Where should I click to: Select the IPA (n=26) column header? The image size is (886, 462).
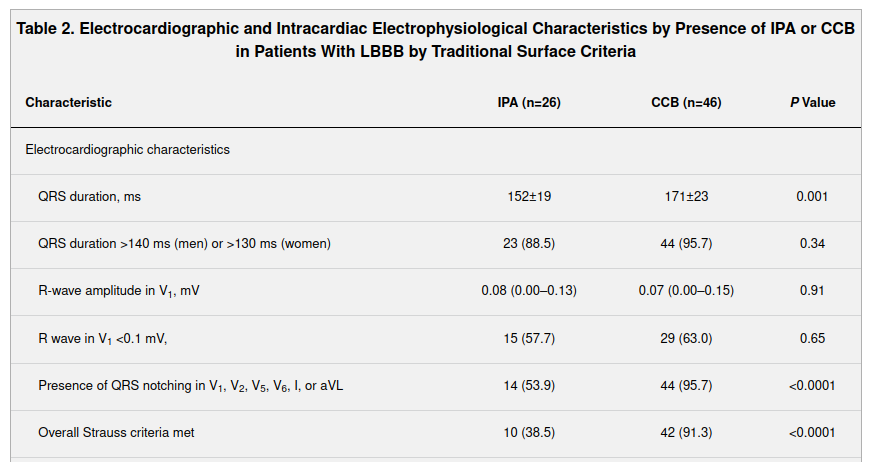point(529,103)
